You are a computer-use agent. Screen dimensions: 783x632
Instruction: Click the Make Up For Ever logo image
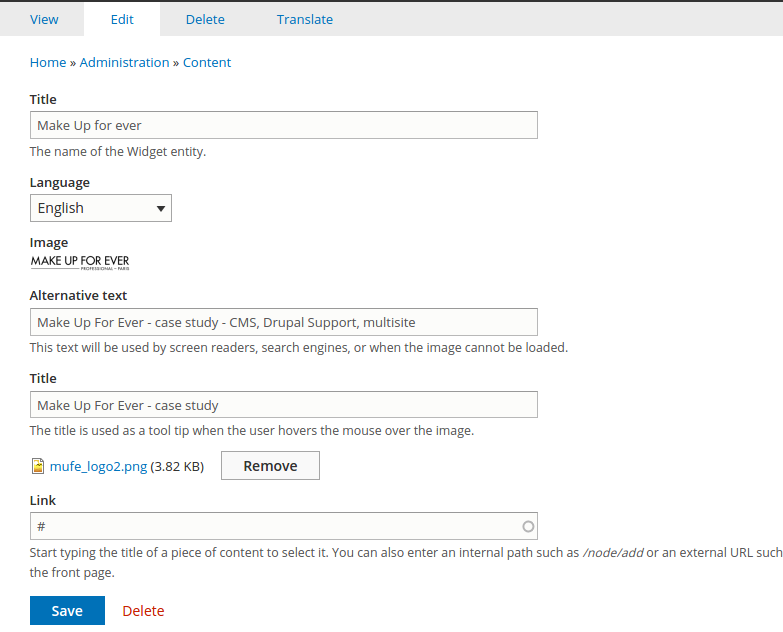point(80,263)
